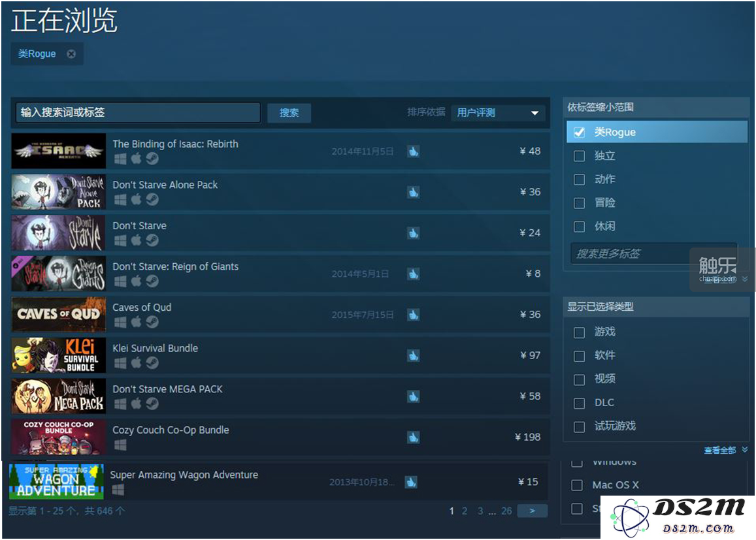Viewport: 756px width, 540px height.
Task: Open the Klei Survival Bundle title link
Action: pos(156,348)
